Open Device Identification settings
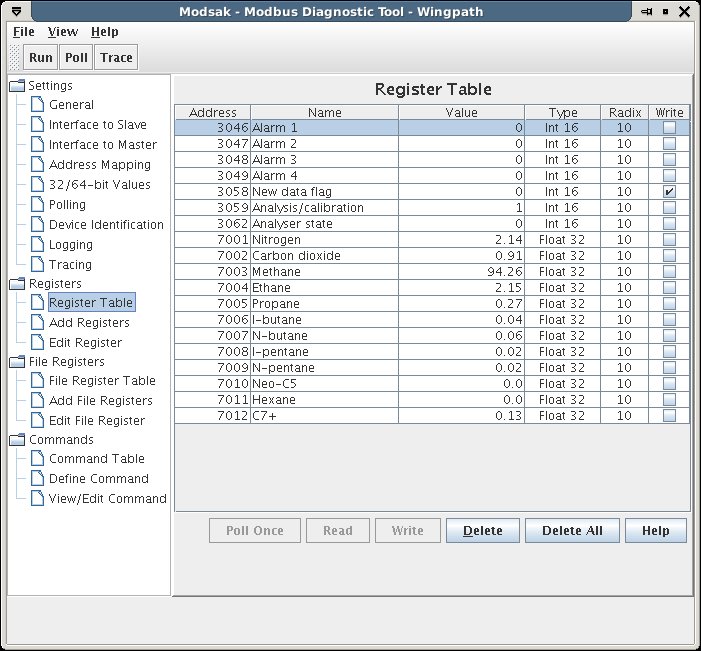This screenshot has height=651, width=701. (x=106, y=224)
